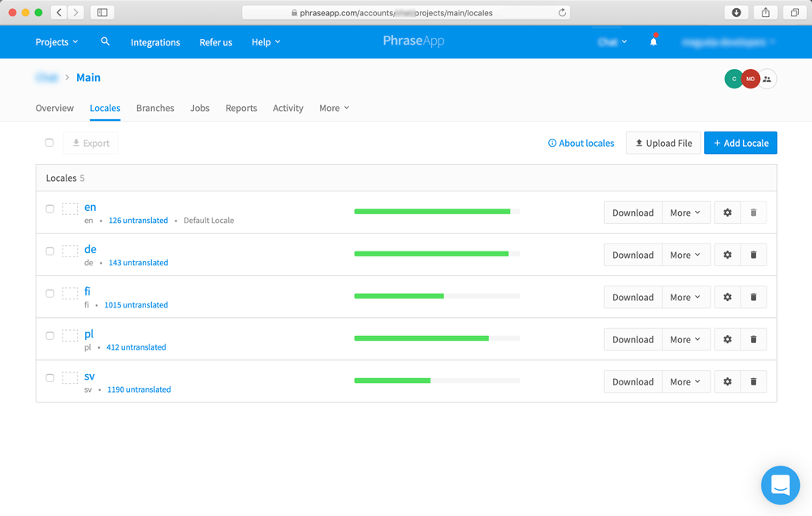Open the chat support bubble
Screen dimensions: 812x516
780,485
